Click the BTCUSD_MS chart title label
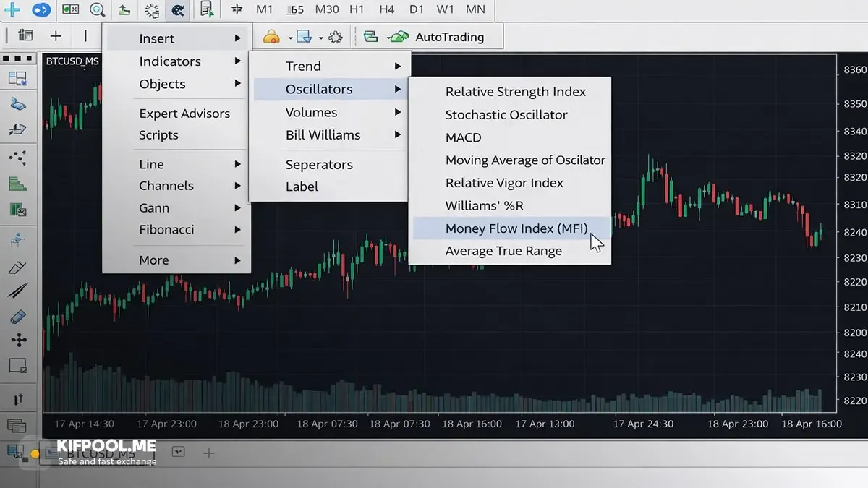The width and height of the screenshot is (868, 488). coord(72,61)
